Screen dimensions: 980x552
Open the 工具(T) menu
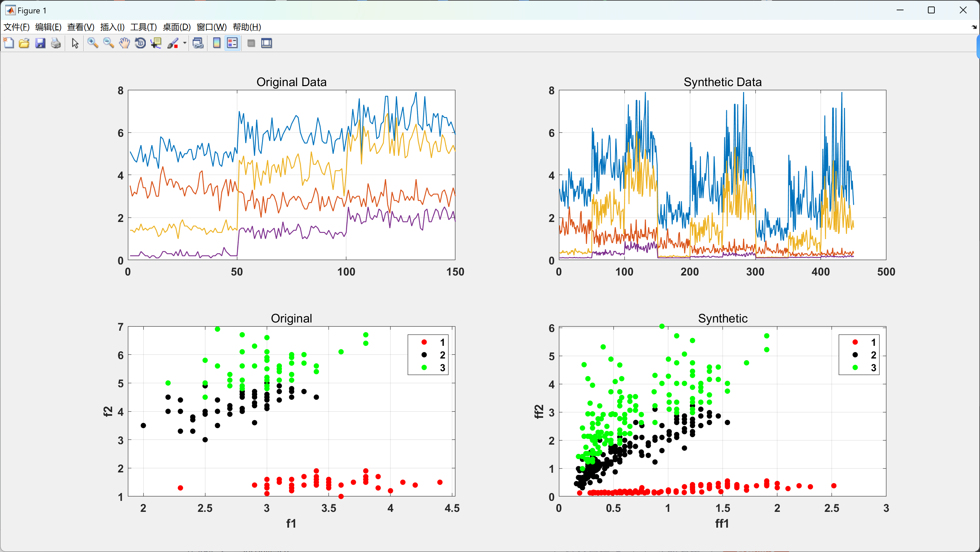coord(143,27)
